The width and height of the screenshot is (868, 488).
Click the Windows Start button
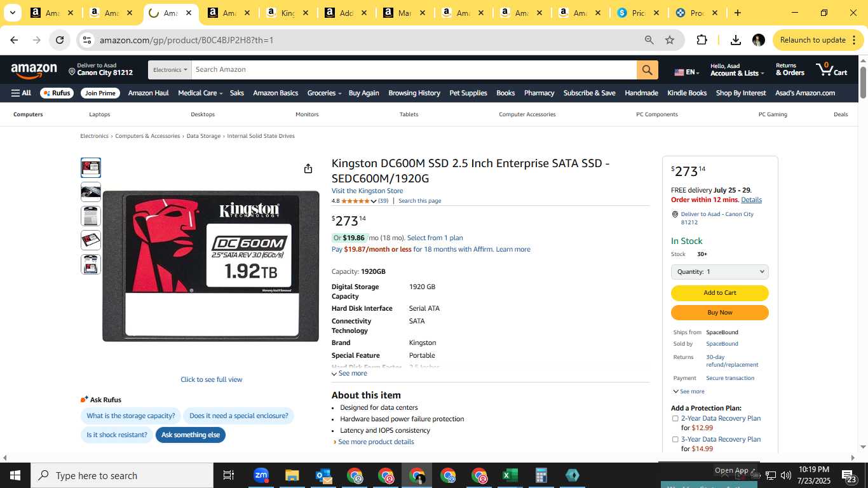(15, 475)
